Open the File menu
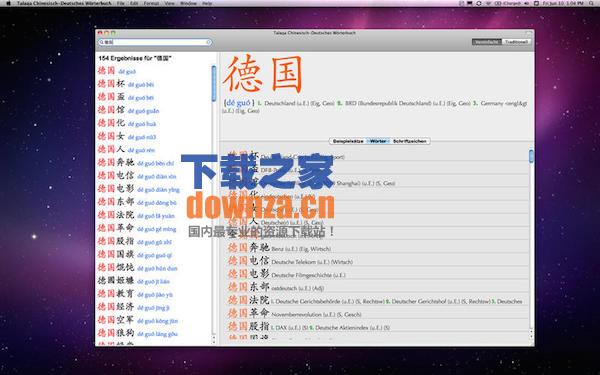This screenshot has height=375, width=600. 121,3
